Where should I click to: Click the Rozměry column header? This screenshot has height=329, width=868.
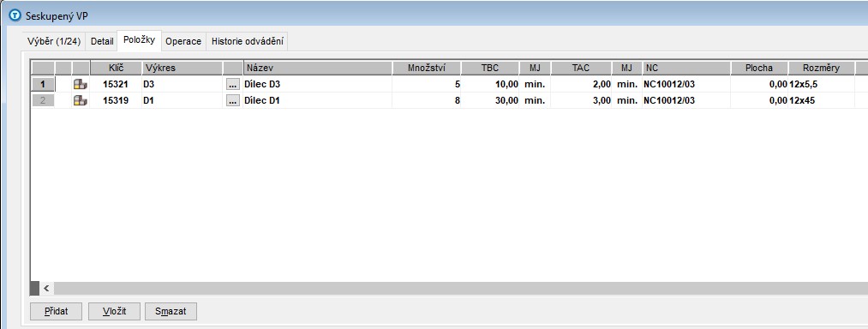822,69
